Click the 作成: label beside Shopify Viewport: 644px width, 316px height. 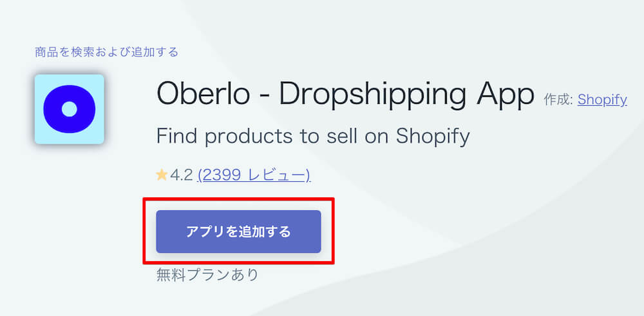(x=558, y=99)
